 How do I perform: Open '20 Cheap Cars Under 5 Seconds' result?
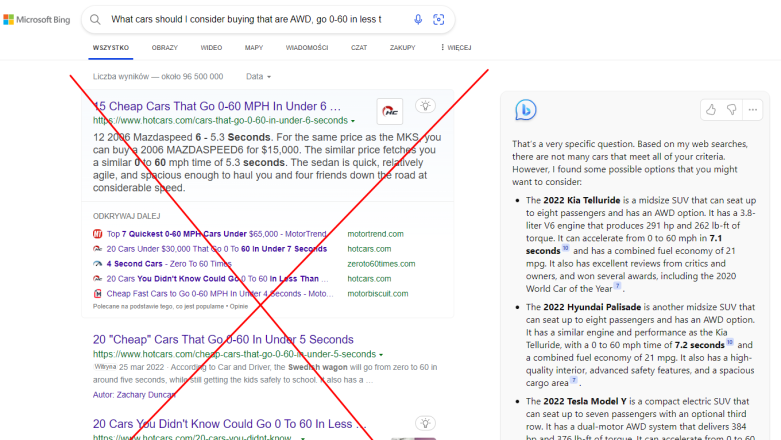coord(223,339)
